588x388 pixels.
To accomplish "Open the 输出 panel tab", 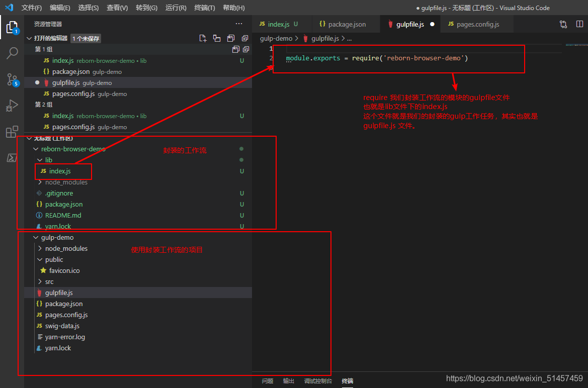I will coord(288,381).
